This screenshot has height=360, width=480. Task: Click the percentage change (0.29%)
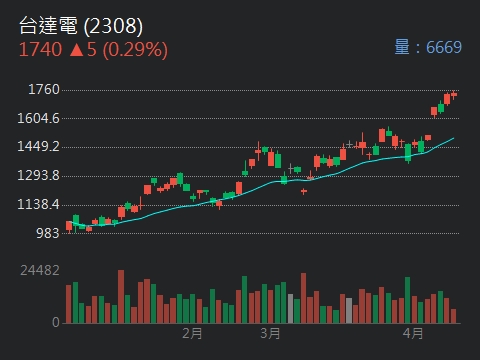click(x=135, y=50)
